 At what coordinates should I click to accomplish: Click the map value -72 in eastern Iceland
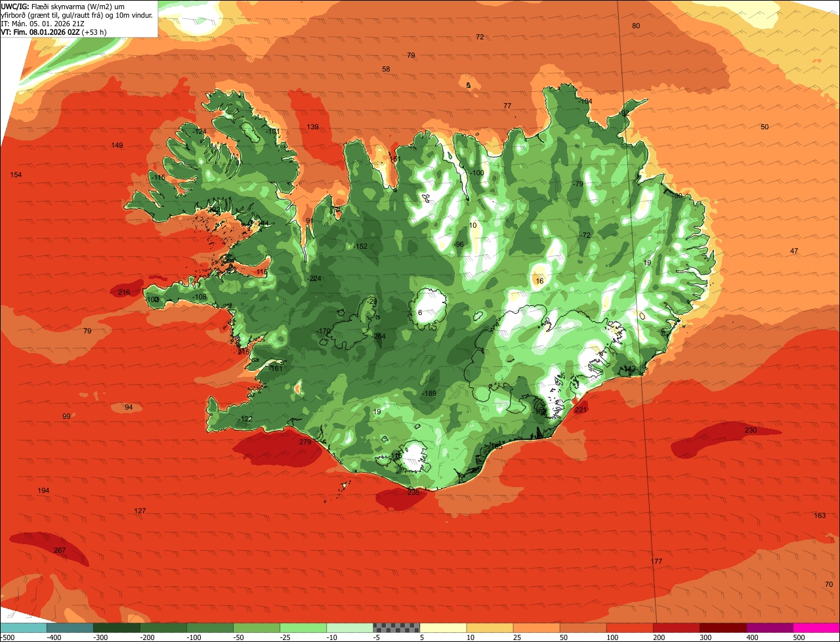point(585,235)
